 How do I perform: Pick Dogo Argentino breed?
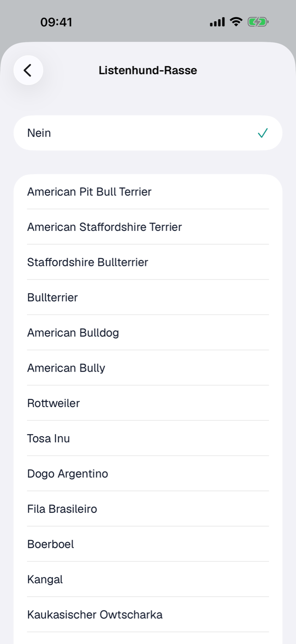click(x=148, y=474)
